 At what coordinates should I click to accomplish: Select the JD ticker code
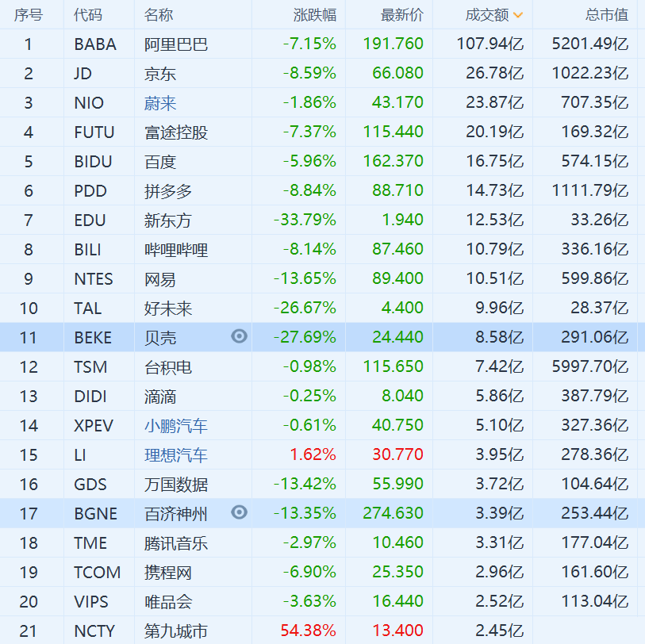click(x=83, y=74)
